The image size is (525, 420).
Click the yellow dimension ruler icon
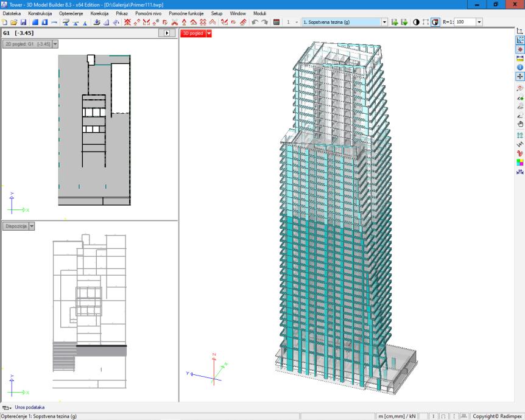520,58
